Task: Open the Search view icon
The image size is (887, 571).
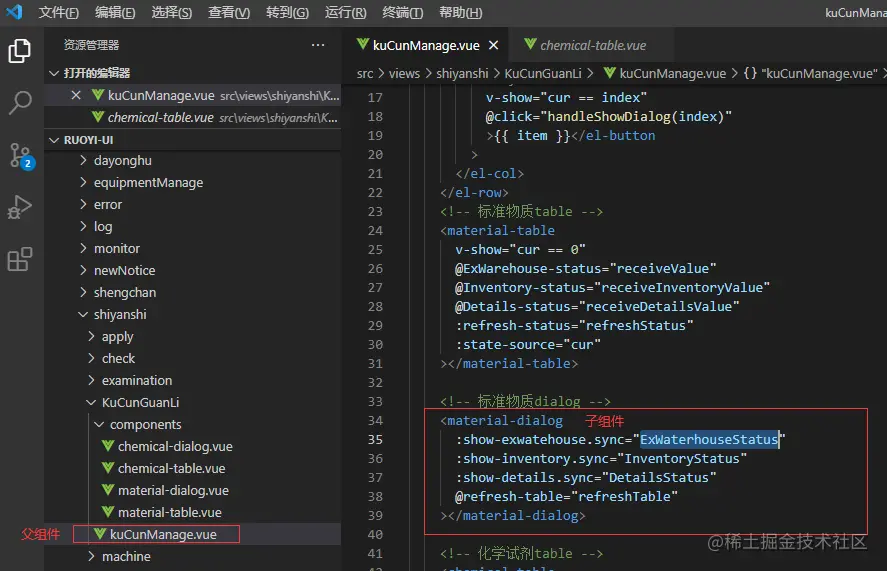Action: (x=20, y=103)
